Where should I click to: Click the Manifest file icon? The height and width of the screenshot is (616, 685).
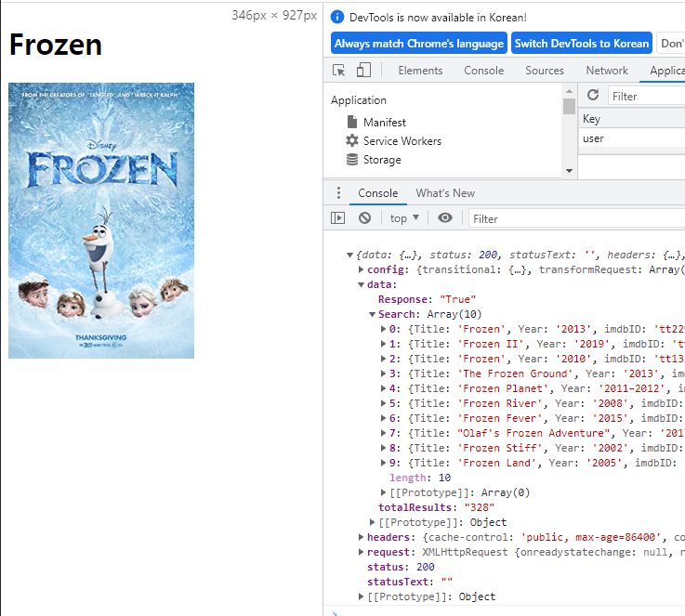(352, 122)
